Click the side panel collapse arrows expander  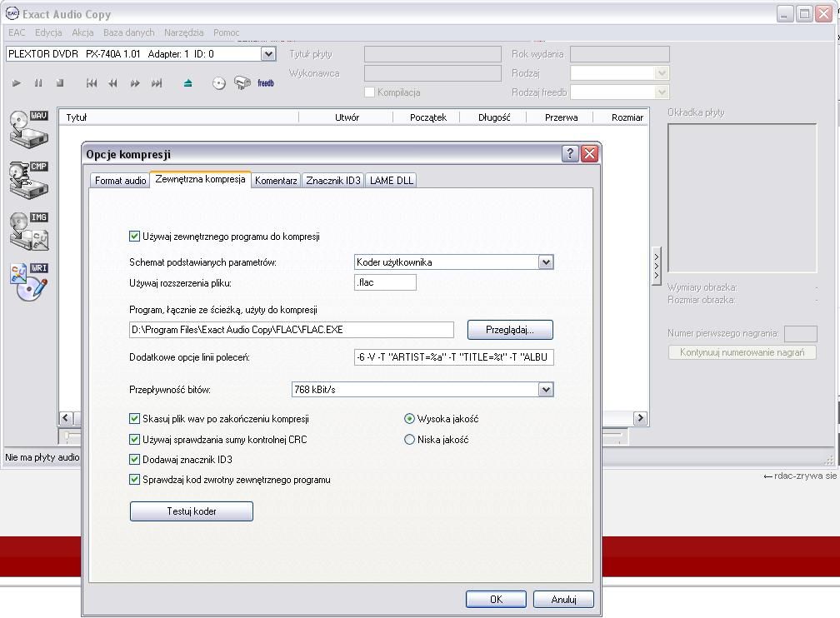[x=657, y=266]
